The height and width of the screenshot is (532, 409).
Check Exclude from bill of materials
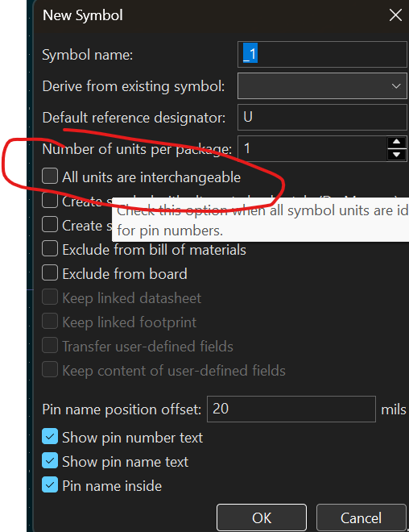pyautogui.click(x=50, y=249)
